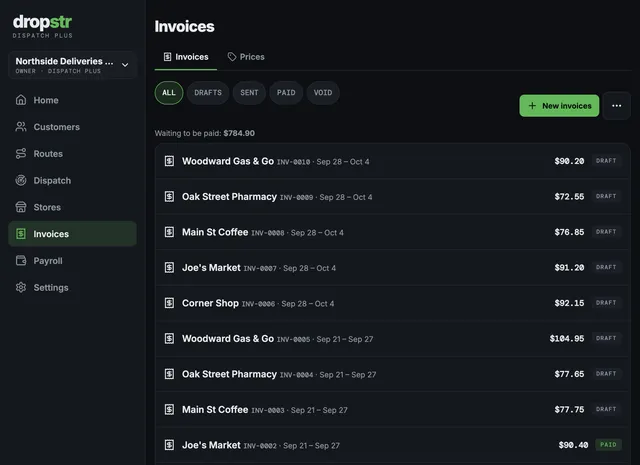Open Corner Shop INV-0006 invoice
This screenshot has height=465, width=640.
[393, 303]
